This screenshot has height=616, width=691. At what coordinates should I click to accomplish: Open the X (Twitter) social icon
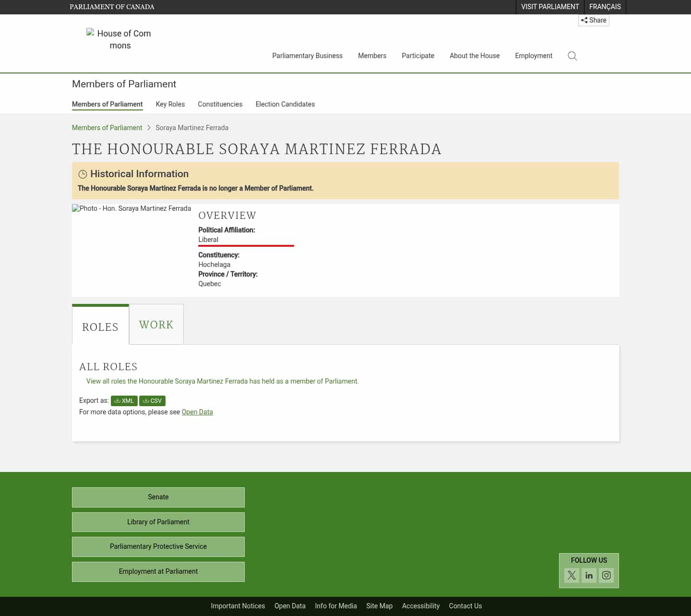[572, 575]
